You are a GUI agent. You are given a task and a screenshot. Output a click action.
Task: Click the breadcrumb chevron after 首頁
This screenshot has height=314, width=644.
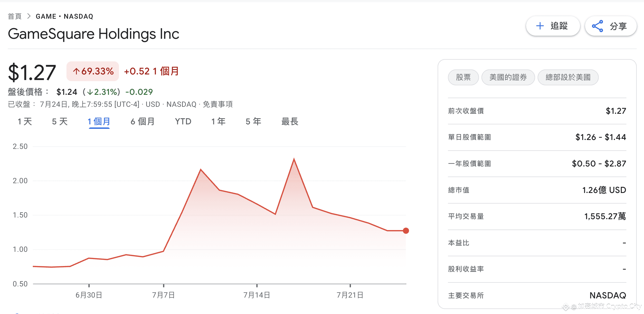29,16
